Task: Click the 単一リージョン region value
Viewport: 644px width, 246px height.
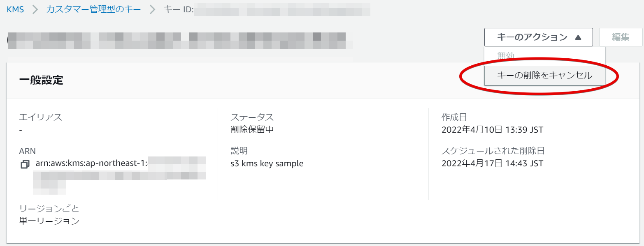Action: [49, 221]
